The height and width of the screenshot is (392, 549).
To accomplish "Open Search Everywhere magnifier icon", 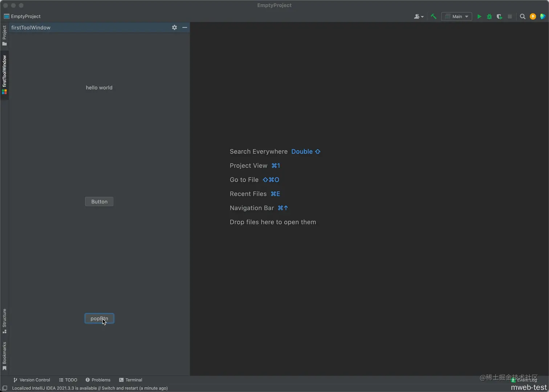I will click(522, 16).
